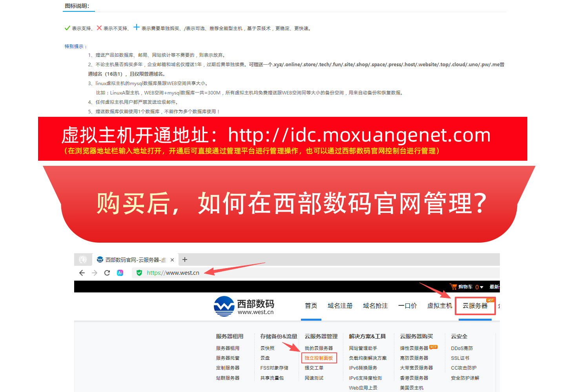Open the 我的云服务器 link

tap(319, 348)
